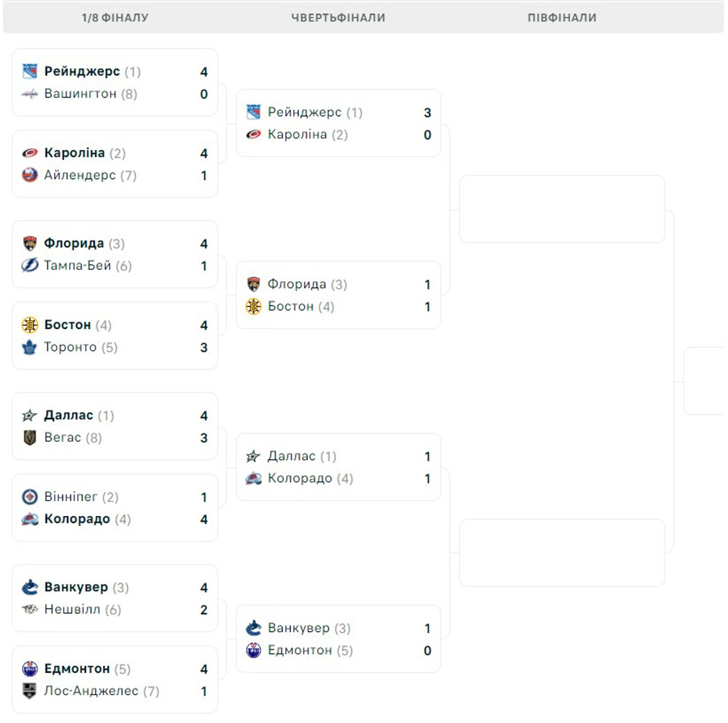Image resolution: width=728 pixels, height=723 pixels.
Task: Click the Islanders team logo
Action: pyautogui.click(x=30, y=175)
